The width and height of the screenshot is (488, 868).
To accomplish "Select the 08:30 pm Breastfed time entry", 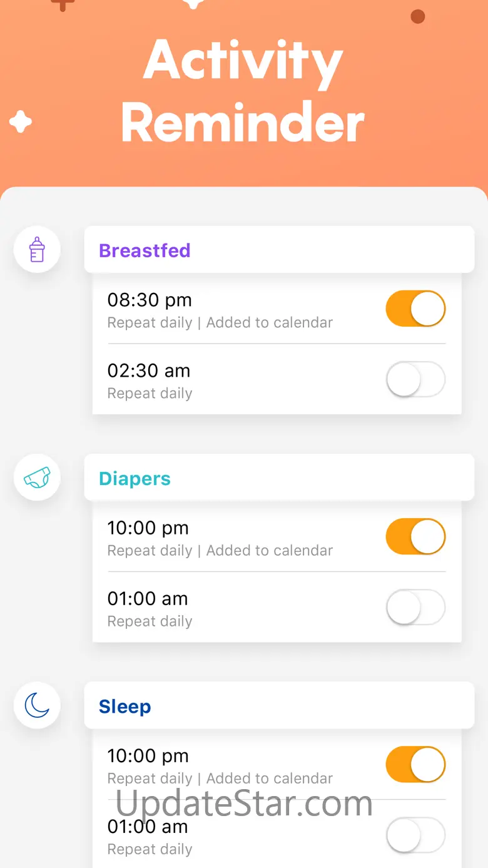I will coord(150,300).
